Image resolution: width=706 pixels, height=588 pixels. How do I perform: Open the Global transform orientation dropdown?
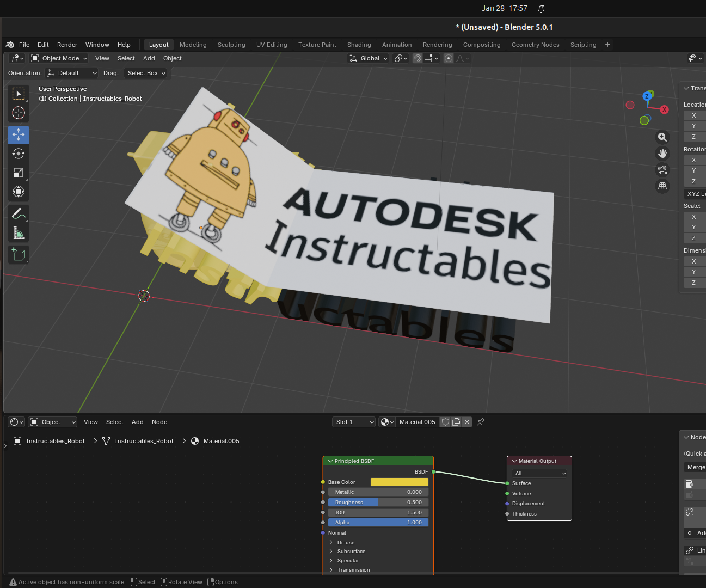pyautogui.click(x=369, y=58)
